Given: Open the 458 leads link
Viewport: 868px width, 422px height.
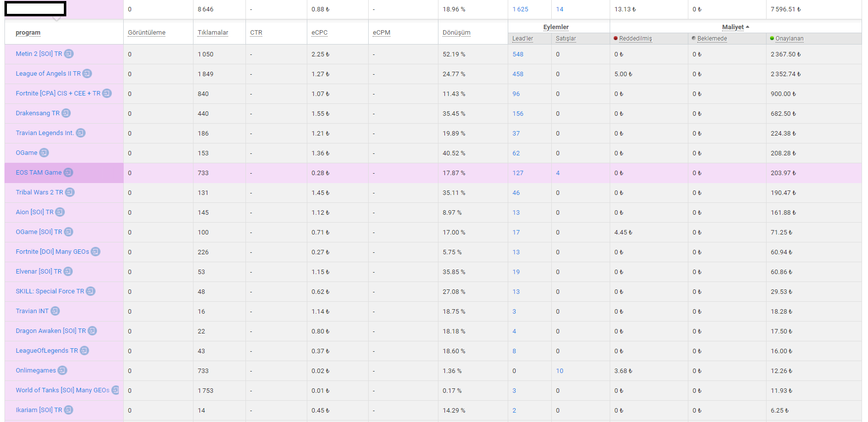Looking at the screenshot, I should click(518, 74).
